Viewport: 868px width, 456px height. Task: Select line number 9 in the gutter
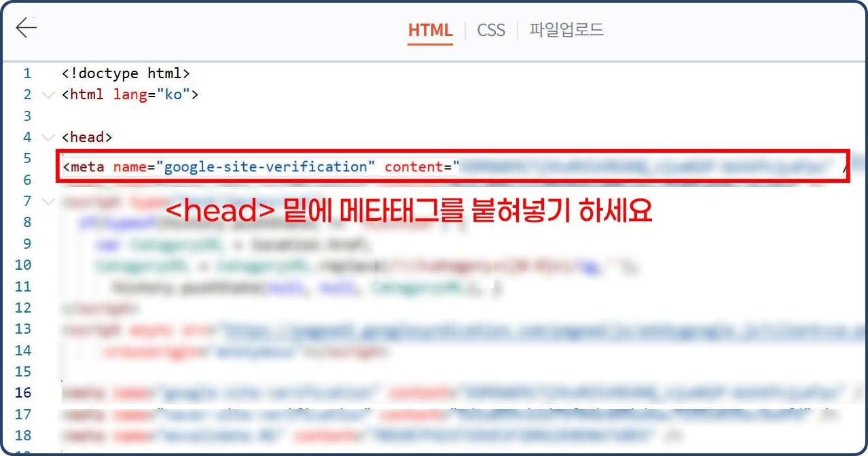pos(27,243)
